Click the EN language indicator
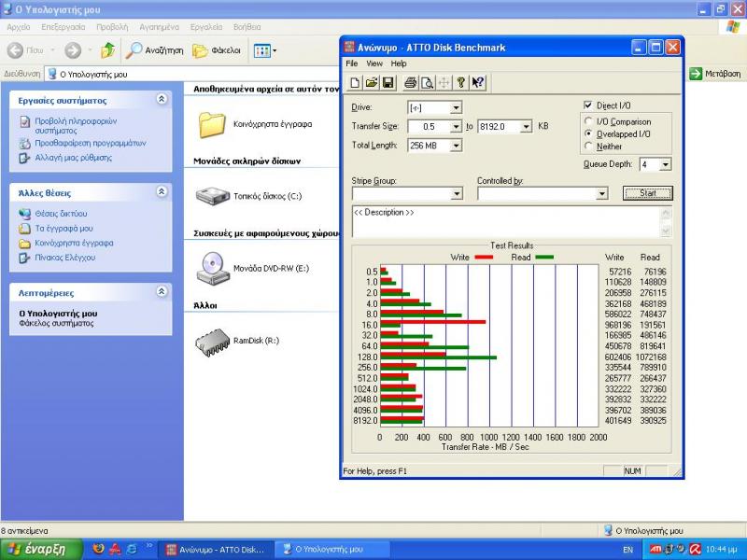The image size is (747, 560). click(627, 550)
